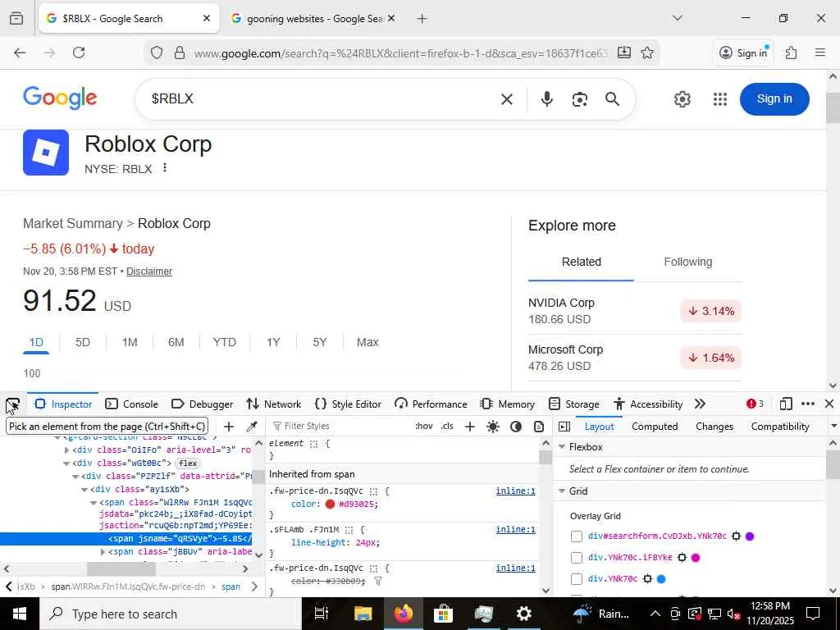
Task: Open the Style Editor tab
Action: point(348,404)
